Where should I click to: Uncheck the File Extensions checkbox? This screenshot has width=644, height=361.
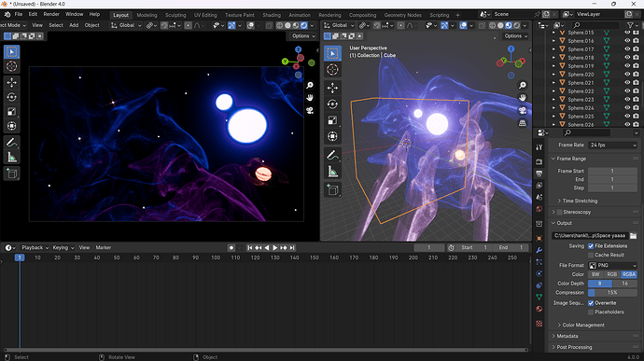pyautogui.click(x=591, y=246)
